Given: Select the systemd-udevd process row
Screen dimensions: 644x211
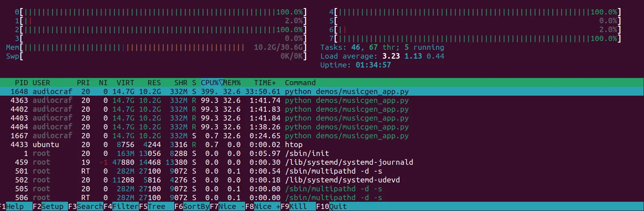Looking at the screenshot, I should (322, 180).
